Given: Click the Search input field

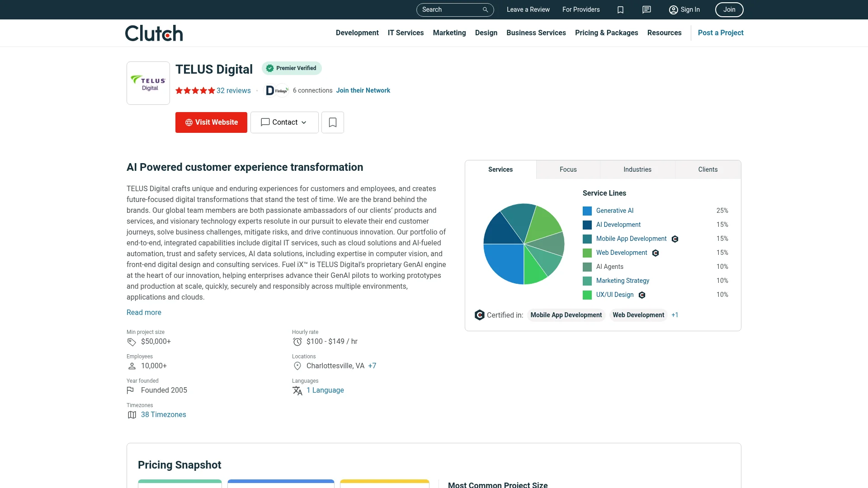Looking at the screenshot, I should [x=455, y=9].
